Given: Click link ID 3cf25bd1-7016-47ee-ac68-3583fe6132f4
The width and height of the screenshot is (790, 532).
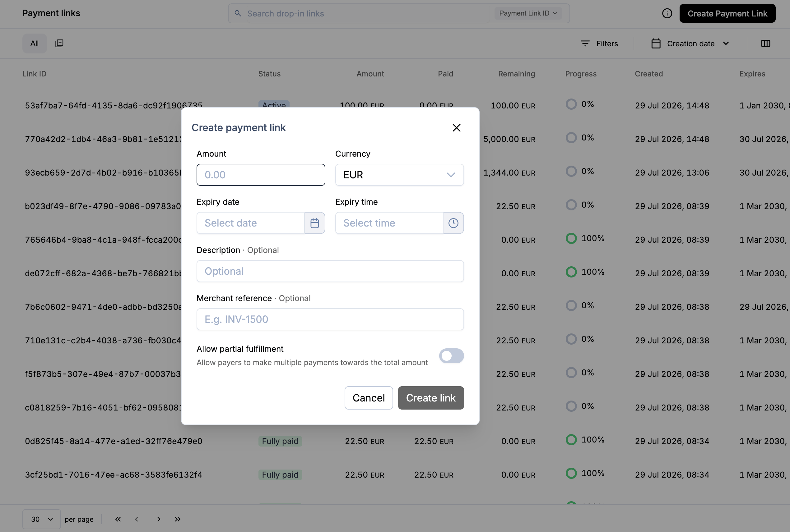Looking at the screenshot, I should point(114,475).
